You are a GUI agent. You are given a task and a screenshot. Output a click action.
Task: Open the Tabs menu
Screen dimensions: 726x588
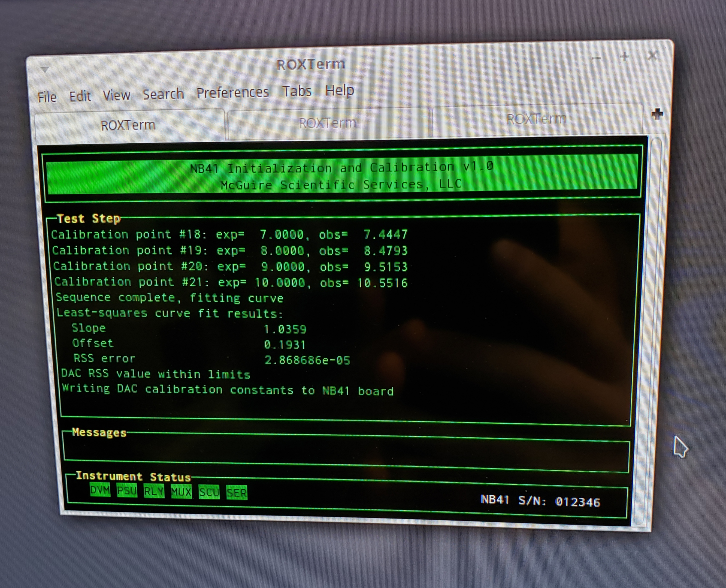click(297, 91)
